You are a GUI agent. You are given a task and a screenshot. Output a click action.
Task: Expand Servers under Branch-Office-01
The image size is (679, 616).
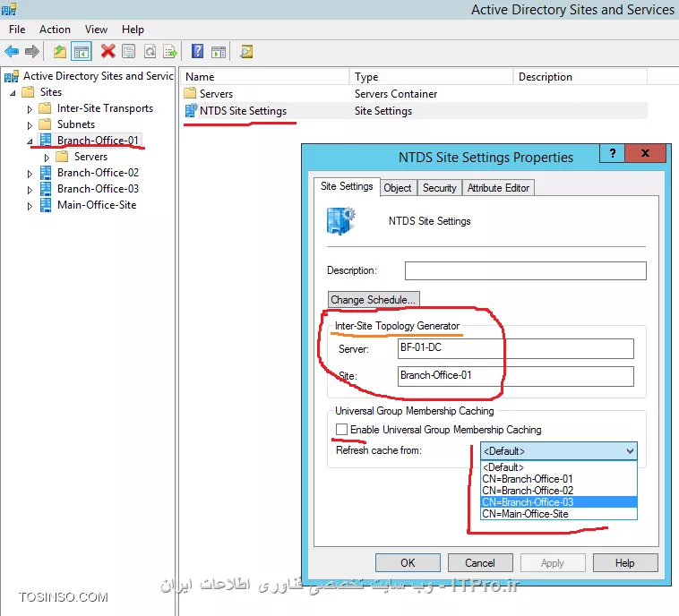pos(47,158)
